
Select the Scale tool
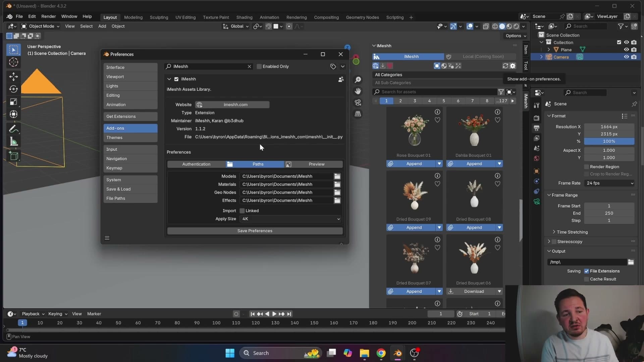[13, 102]
